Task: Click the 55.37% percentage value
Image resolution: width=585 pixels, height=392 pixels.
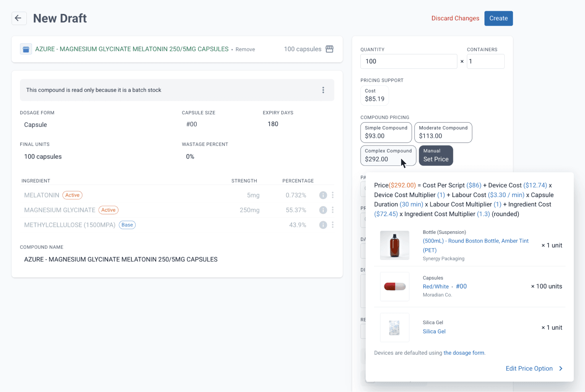Action: (296, 210)
